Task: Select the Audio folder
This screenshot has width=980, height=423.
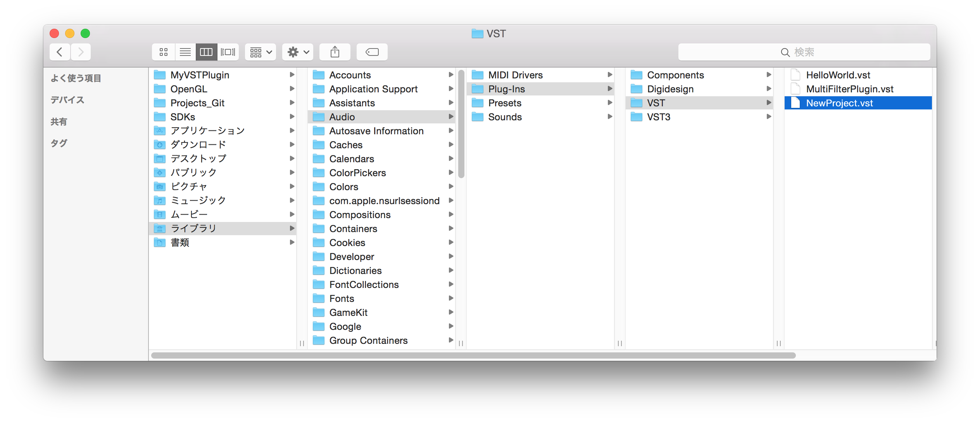Action: tap(342, 116)
